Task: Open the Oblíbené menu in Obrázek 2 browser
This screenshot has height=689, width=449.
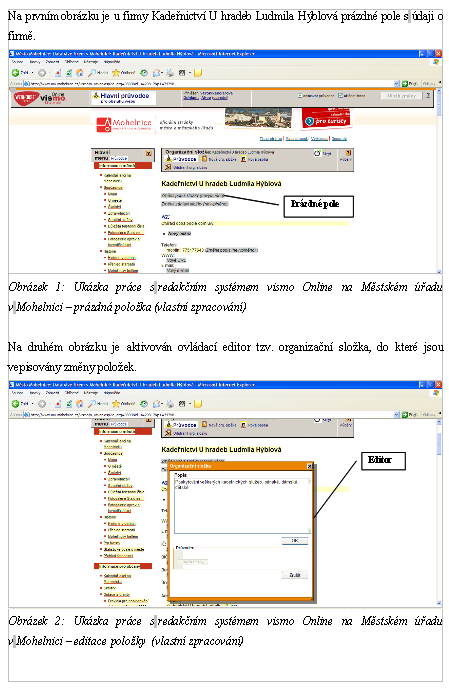Action: pos(72,392)
